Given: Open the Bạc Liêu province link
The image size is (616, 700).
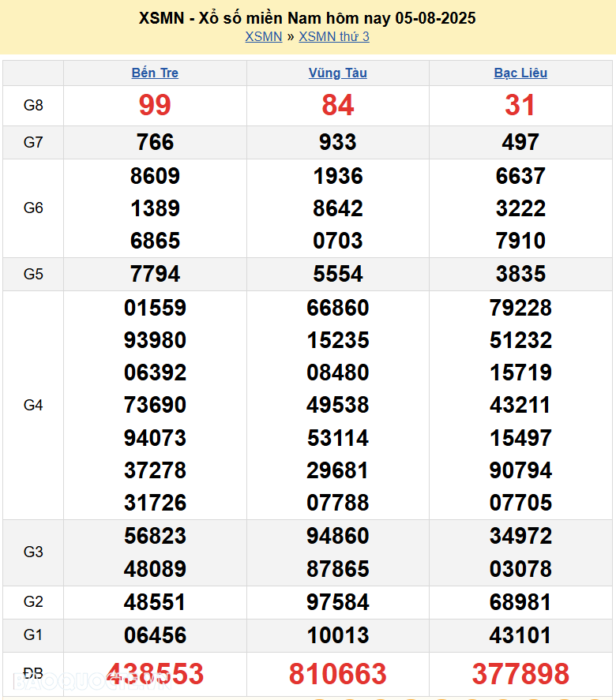Looking at the screenshot, I should coord(520,73).
